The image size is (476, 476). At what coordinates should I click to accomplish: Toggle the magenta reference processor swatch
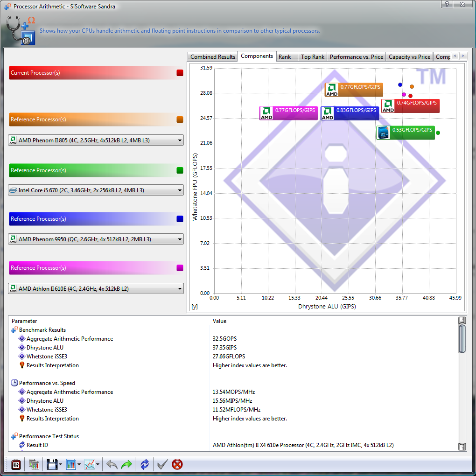[x=180, y=268]
